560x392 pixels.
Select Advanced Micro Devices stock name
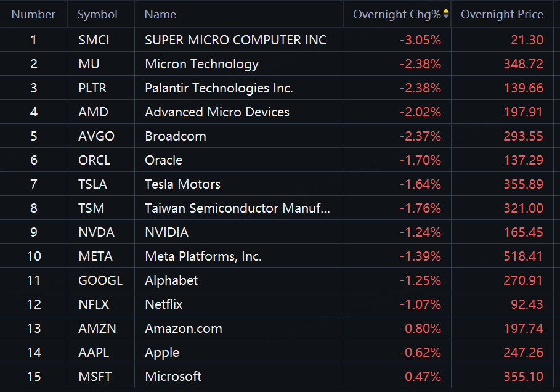(x=217, y=112)
